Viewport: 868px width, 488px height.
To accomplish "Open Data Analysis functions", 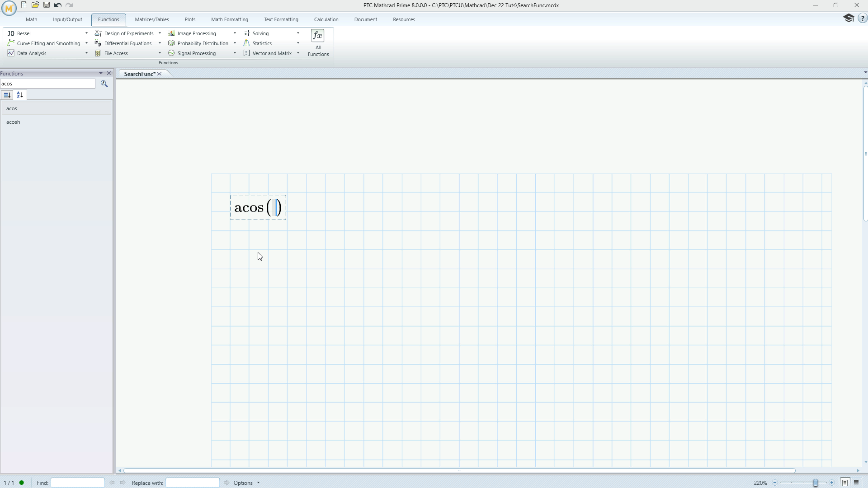I will [x=27, y=53].
